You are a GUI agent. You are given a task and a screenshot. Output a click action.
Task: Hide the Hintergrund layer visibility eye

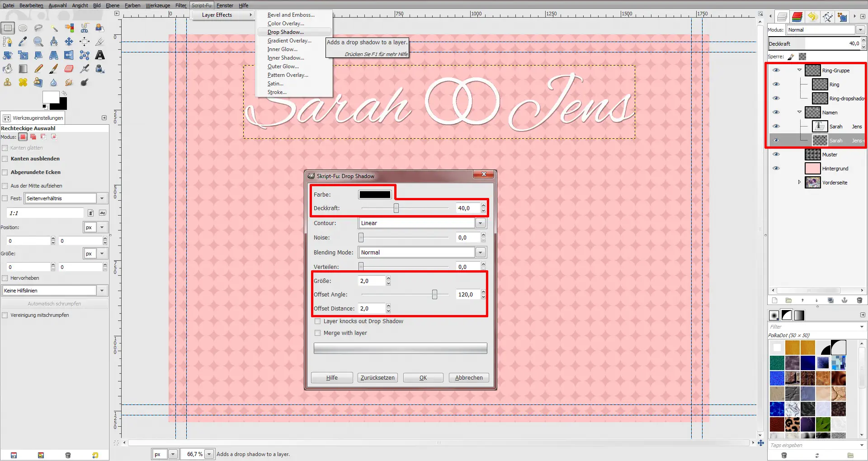pos(777,168)
